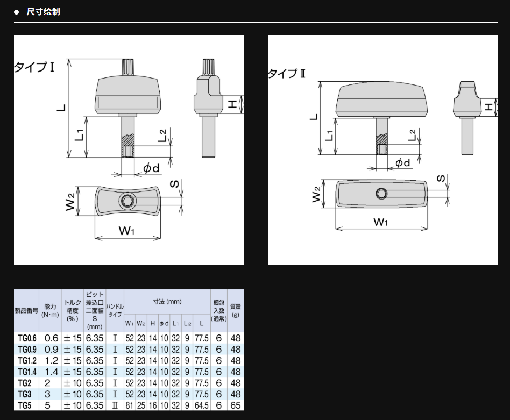Click the white bullet before 尺寸绘制
The height and width of the screenshot is (420, 510).
[x=17, y=11]
